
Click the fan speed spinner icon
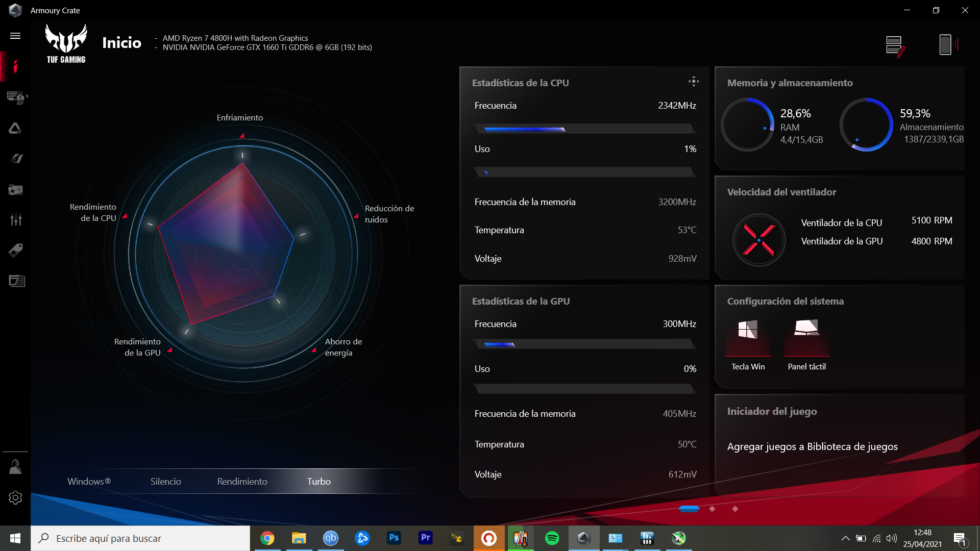(x=758, y=239)
